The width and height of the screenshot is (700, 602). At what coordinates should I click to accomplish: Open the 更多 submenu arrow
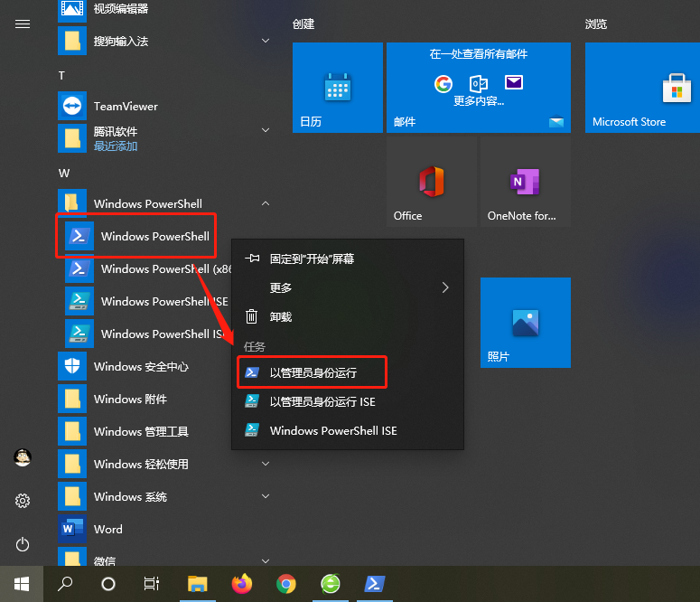[x=445, y=287]
